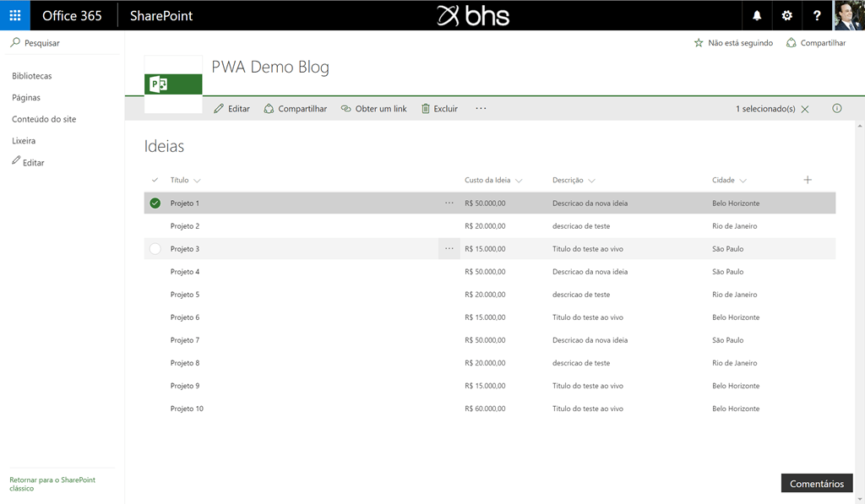
Task: Open the Projeto 5 item
Action: click(x=185, y=295)
